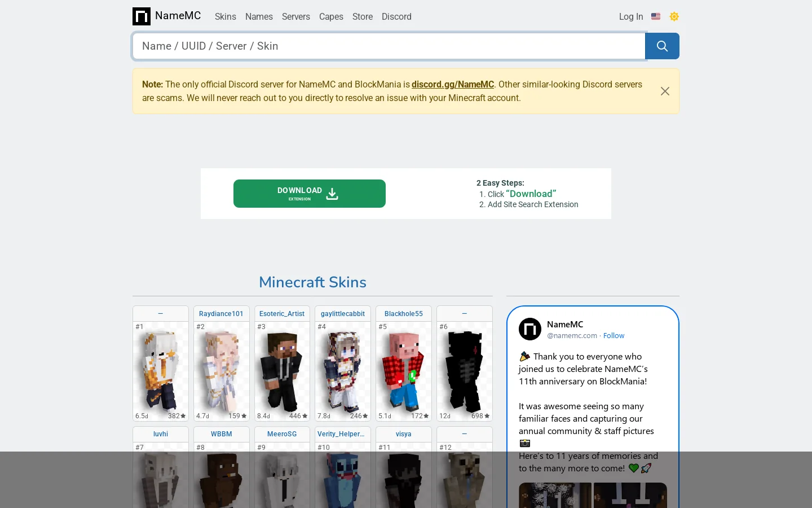The width and height of the screenshot is (812, 508).
Task: Click the dash name link above skin #12
Action: tap(465, 434)
